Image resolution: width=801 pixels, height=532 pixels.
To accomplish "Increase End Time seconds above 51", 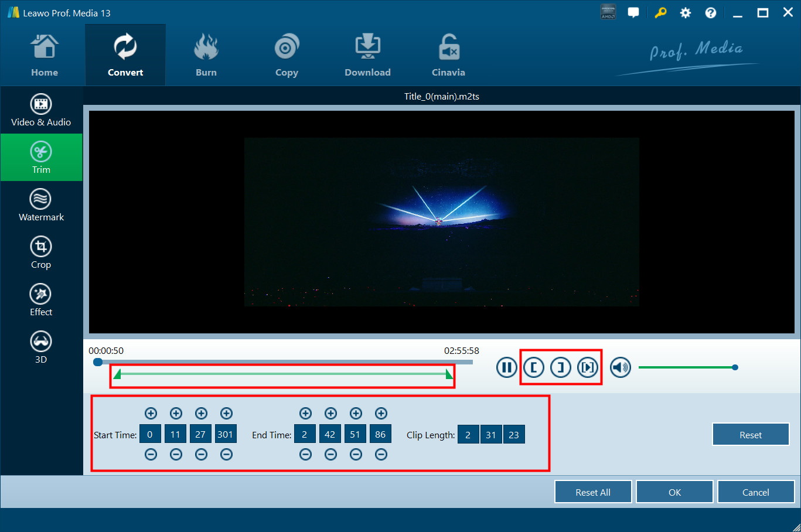I will (356, 413).
